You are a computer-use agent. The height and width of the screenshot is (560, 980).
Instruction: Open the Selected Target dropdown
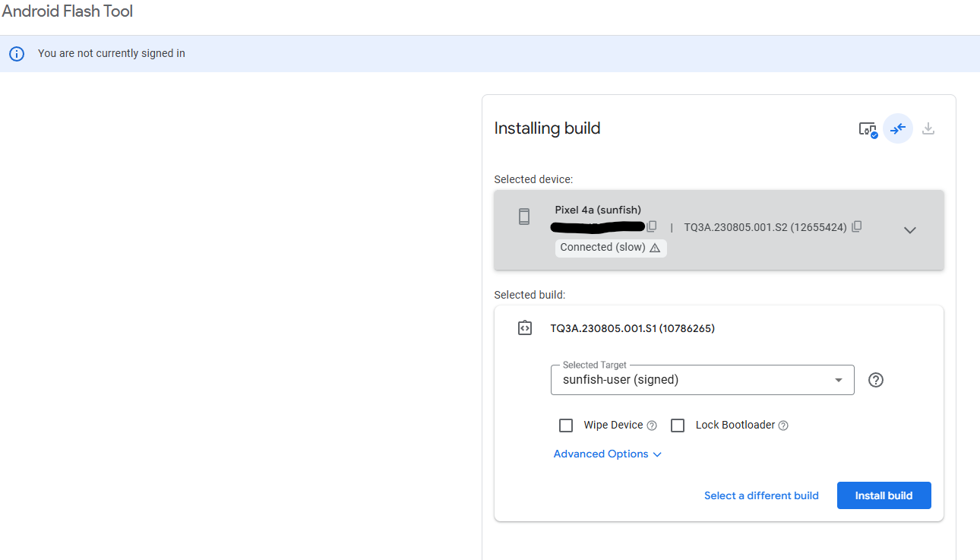coord(702,380)
